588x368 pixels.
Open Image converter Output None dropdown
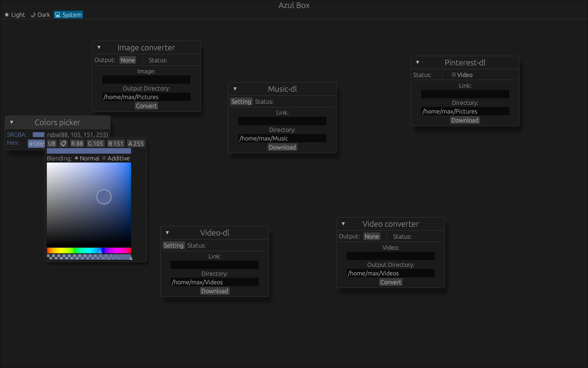click(x=127, y=60)
